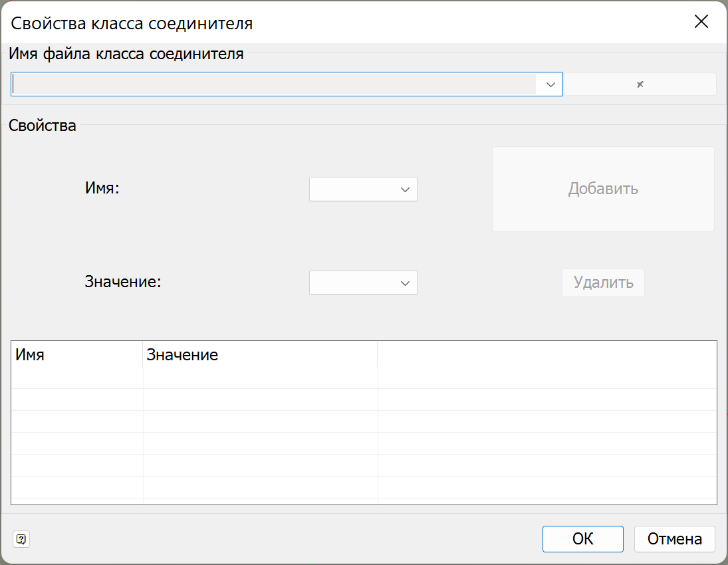The image size is (728, 565).
Task: Close the Свойства класса соединителя dialog
Action: click(701, 22)
